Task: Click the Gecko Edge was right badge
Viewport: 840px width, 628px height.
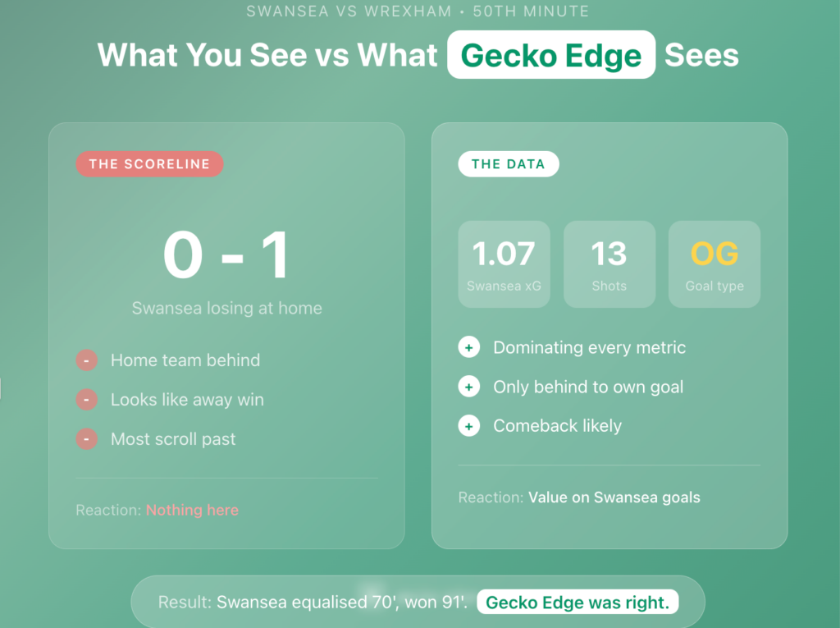Action: (577, 603)
